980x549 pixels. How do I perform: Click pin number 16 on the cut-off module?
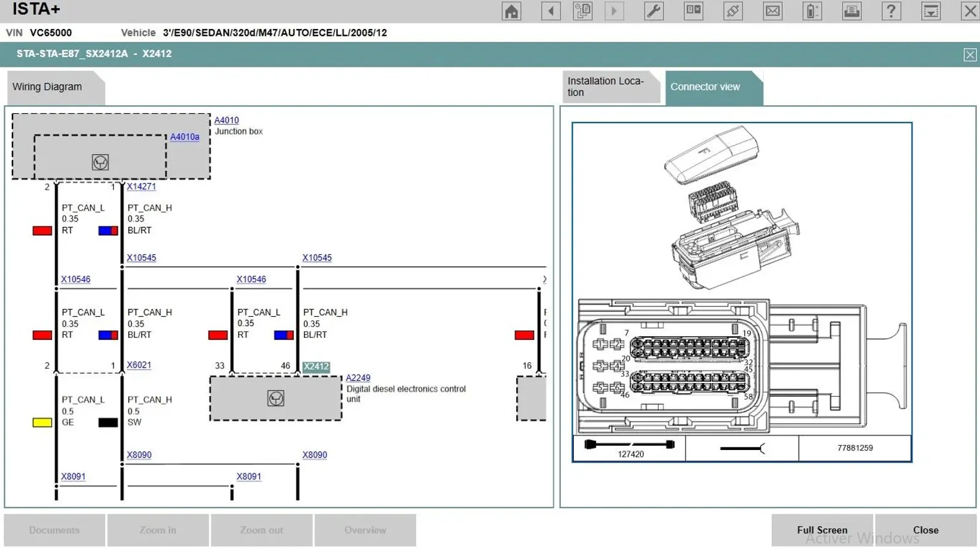click(527, 366)
